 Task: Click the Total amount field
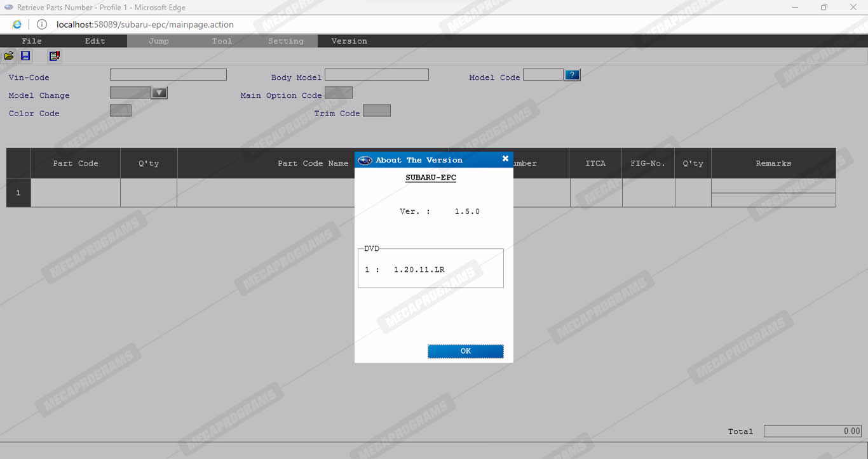[813, 431]
